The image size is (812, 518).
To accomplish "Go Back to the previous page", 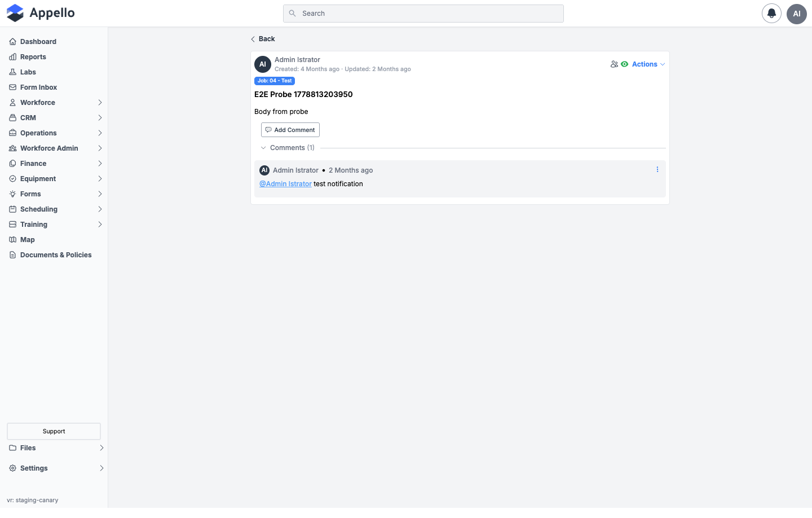I will 263,39.
